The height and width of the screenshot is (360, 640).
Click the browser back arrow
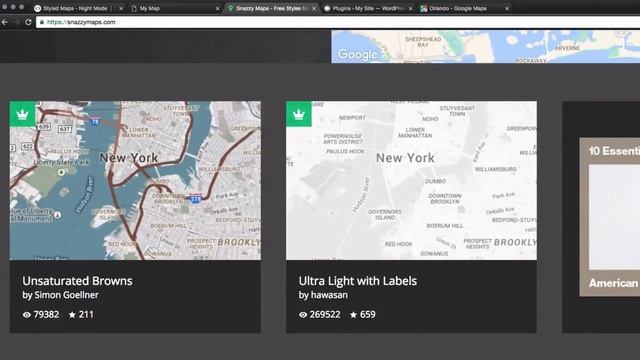[x=5, y=22]
